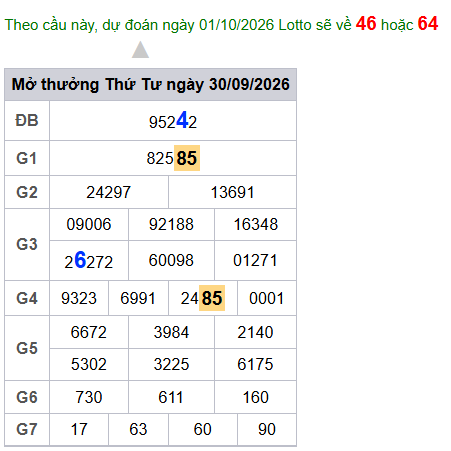Click the G5 row label
This screenshot has height=451, width=451.
click(27, 348)
